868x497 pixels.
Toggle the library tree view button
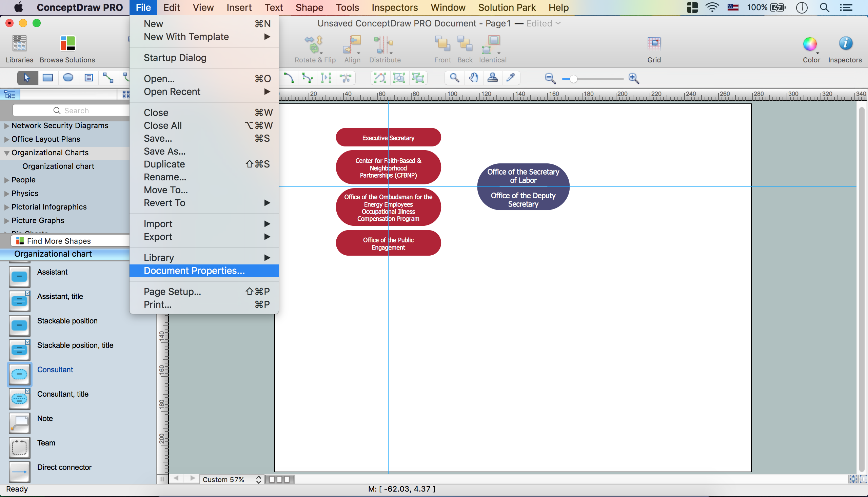click(x=9, y=94)
